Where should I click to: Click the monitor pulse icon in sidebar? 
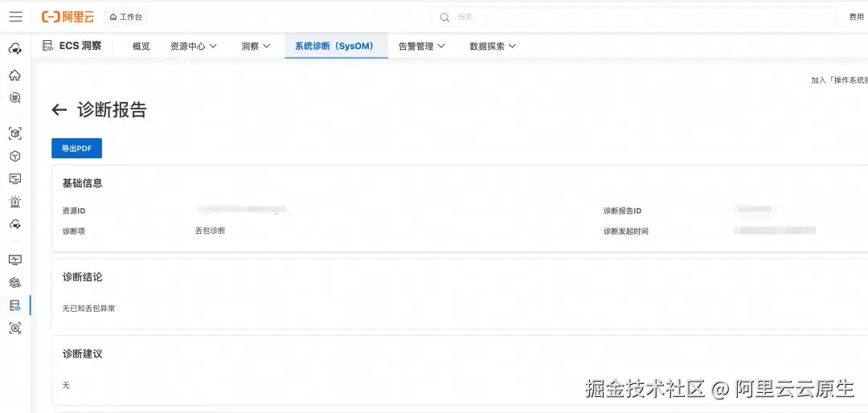click(x=15, y=260)
